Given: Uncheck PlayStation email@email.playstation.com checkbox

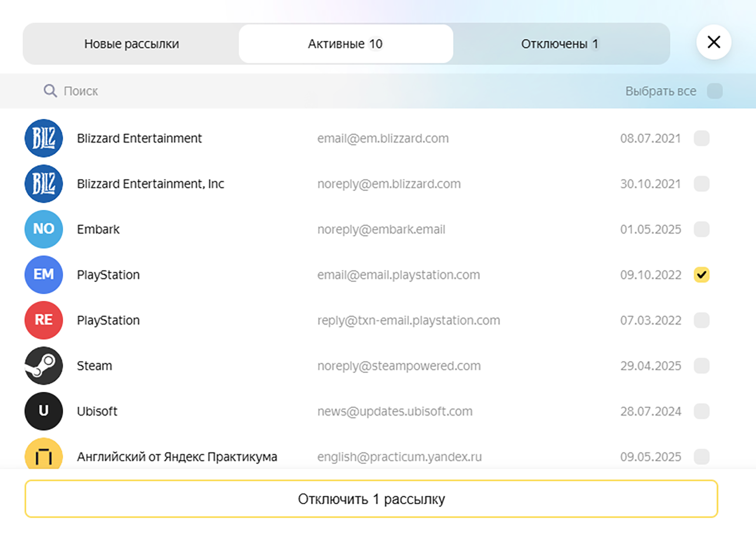Looking at the screenshot, I should (x=702, y=275).
